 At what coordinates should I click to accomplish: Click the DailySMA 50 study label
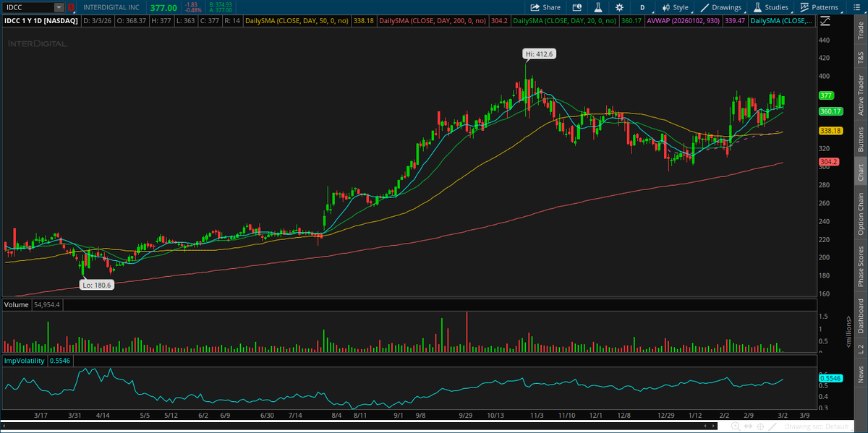[297, 21]
